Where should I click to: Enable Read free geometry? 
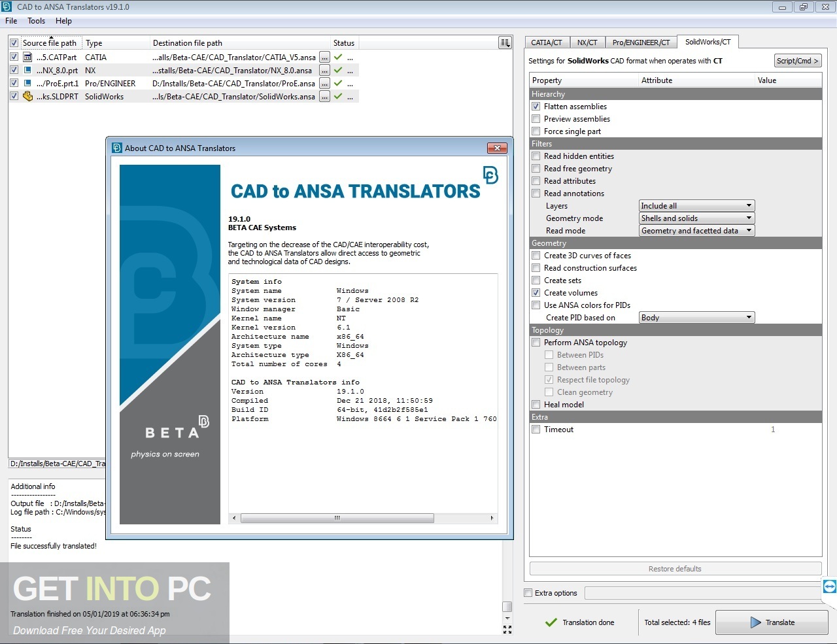click(536, 169)
